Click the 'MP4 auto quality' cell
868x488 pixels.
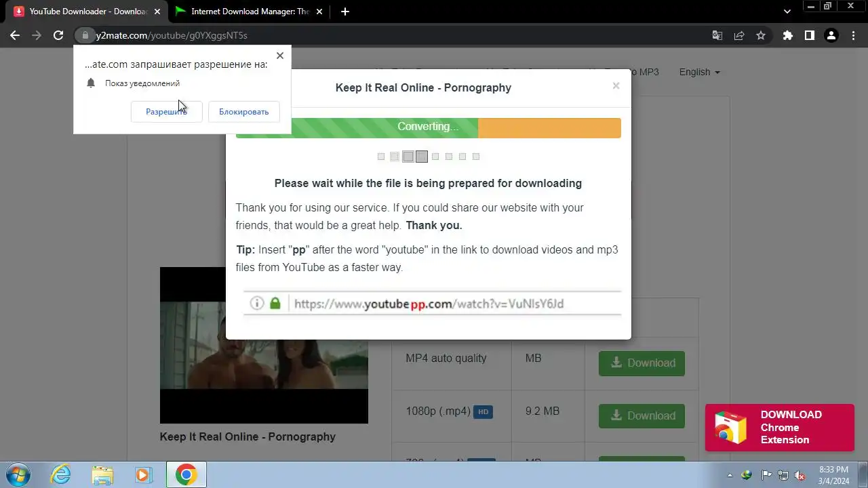452,363
